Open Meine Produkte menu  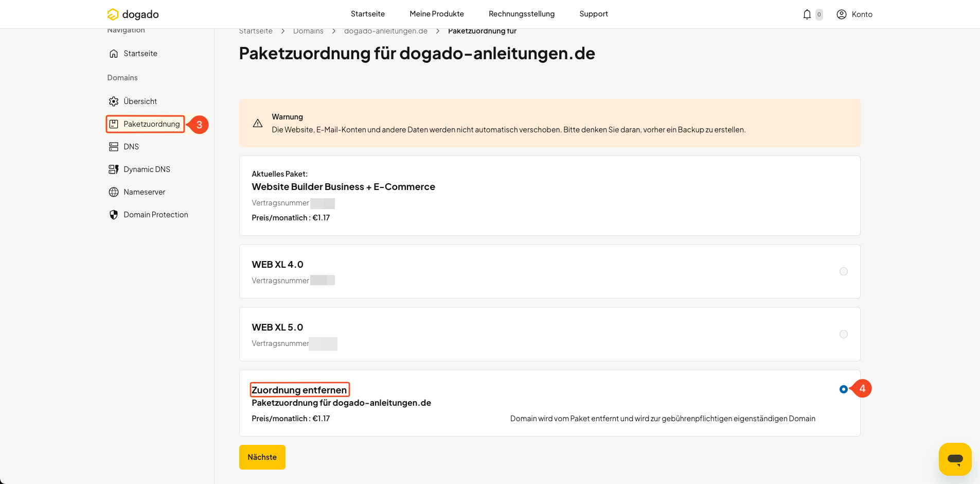[437, 14]
